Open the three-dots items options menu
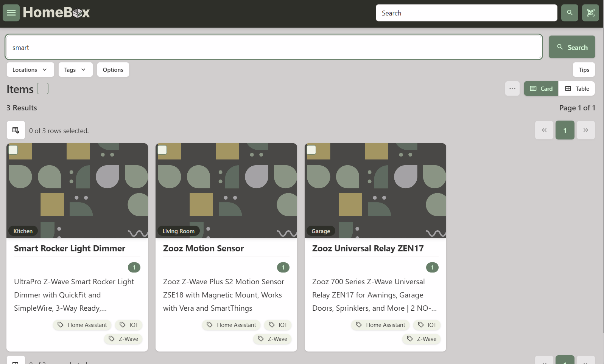The width and height of the screenshot is (604, 364). tap(512, 88)
